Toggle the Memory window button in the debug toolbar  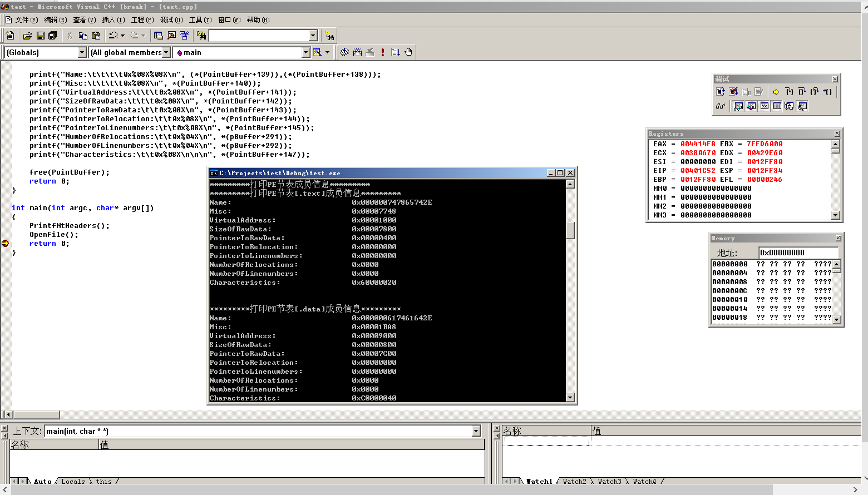pos(777,106)
